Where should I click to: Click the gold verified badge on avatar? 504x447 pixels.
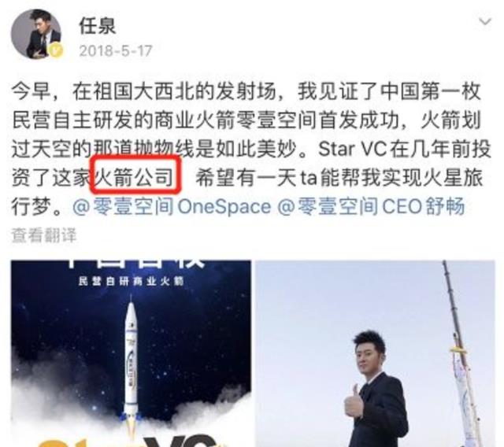click(56, 50)
